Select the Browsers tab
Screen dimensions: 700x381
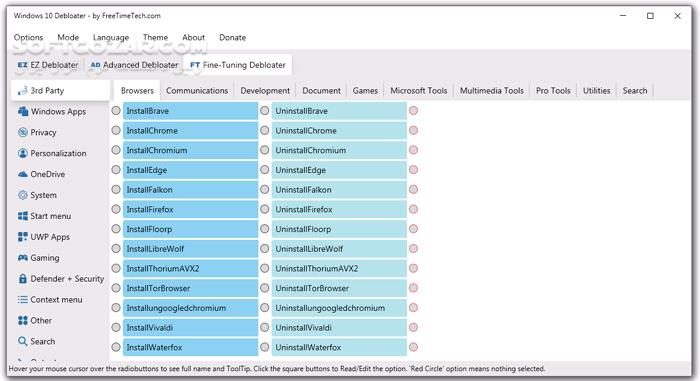137,91
